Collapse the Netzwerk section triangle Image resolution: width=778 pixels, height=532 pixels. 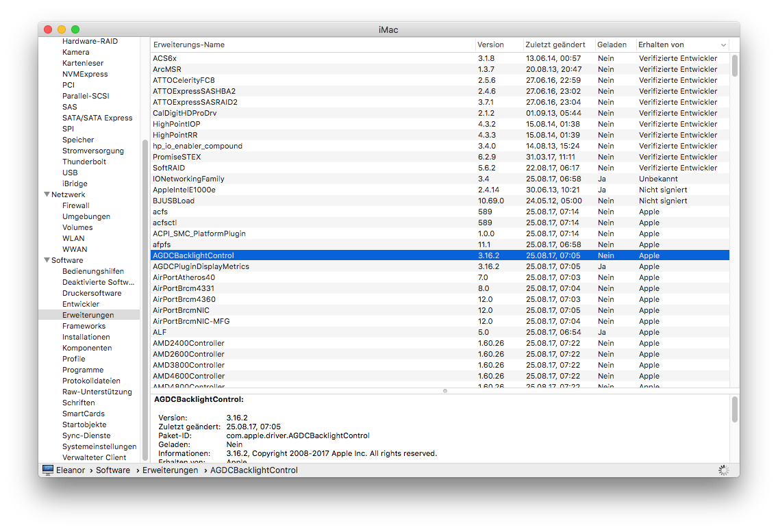(47, 194)
